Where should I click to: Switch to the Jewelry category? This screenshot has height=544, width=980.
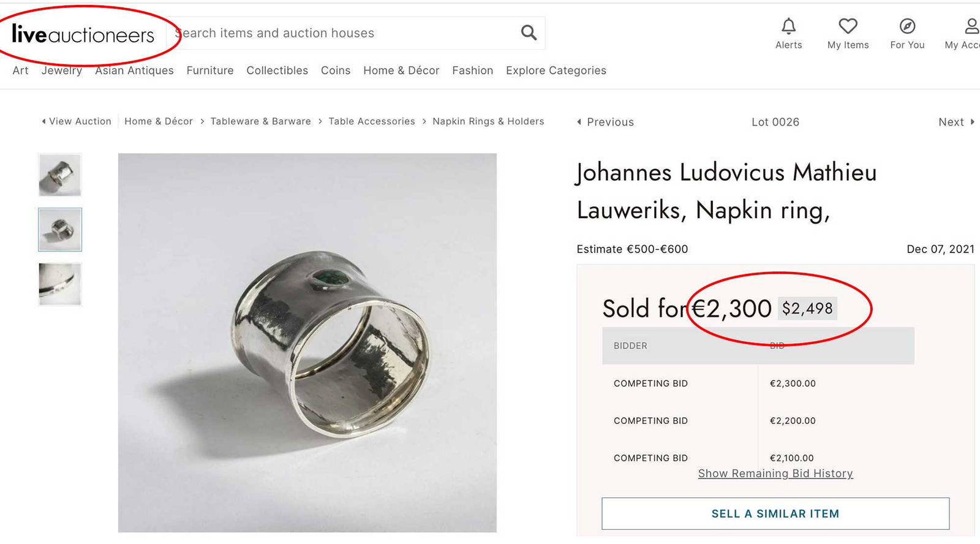[61, 70]
